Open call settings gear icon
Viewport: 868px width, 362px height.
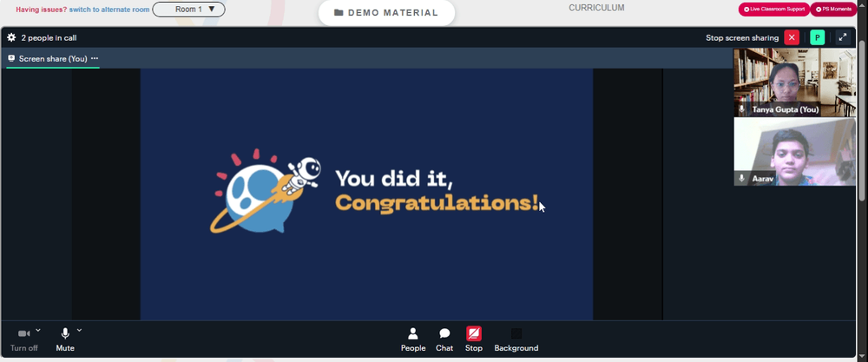point(11,37)
